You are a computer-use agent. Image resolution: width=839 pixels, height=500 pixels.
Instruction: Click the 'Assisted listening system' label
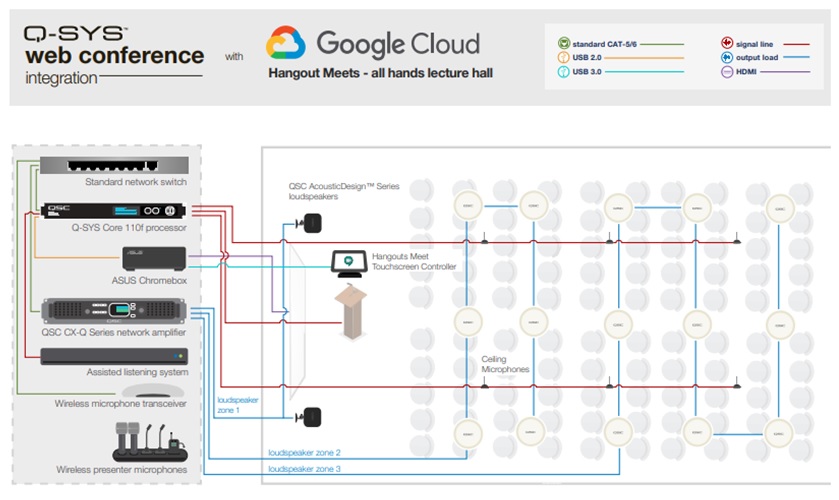(138, 372)
